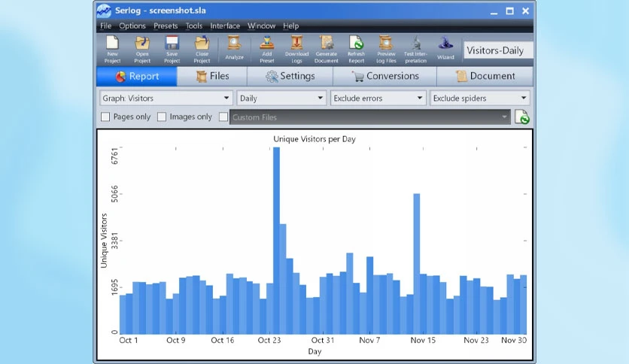Open the Help menu
This screenshot has height=364, width=629.
point(291,26)
